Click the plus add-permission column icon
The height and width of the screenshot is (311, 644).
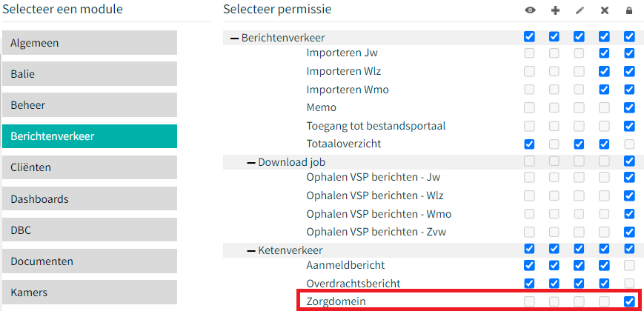tap(555, 10)
